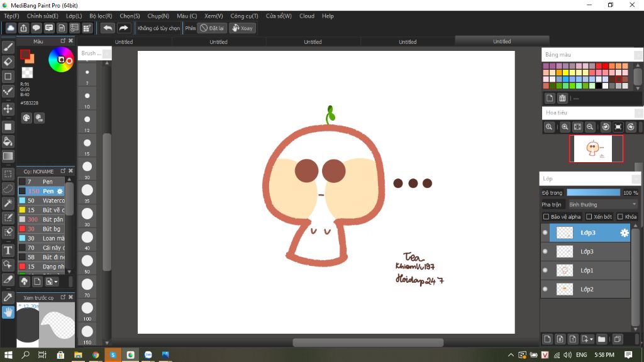This screenshot has height=362, width=644.
Task: Hide the Lớp1 layer visibility
Action: click(545, 270)
